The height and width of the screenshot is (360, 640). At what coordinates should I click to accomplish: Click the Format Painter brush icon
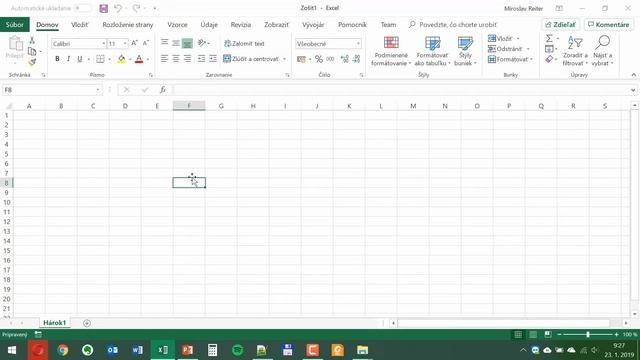pyautogui.click(x=32, y=62)
